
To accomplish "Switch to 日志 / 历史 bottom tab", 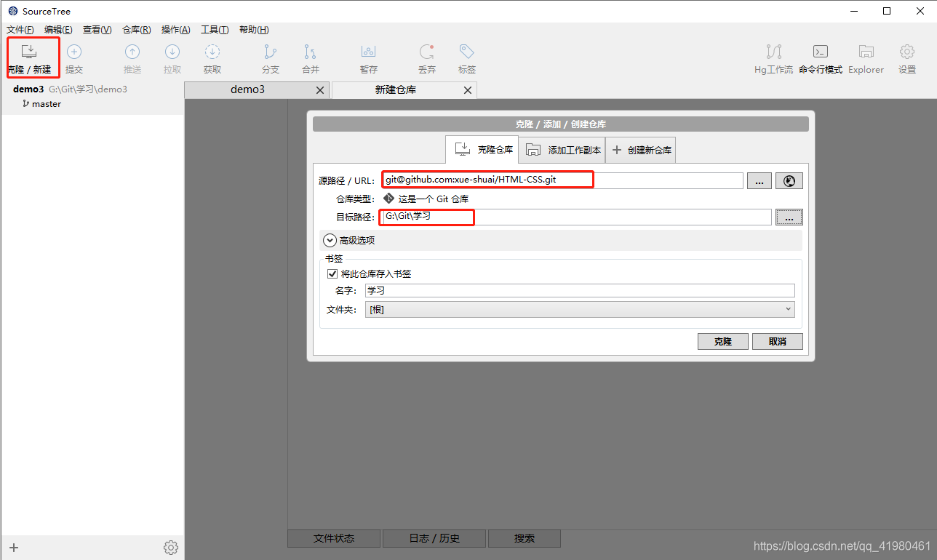I will tap(434, 539).
